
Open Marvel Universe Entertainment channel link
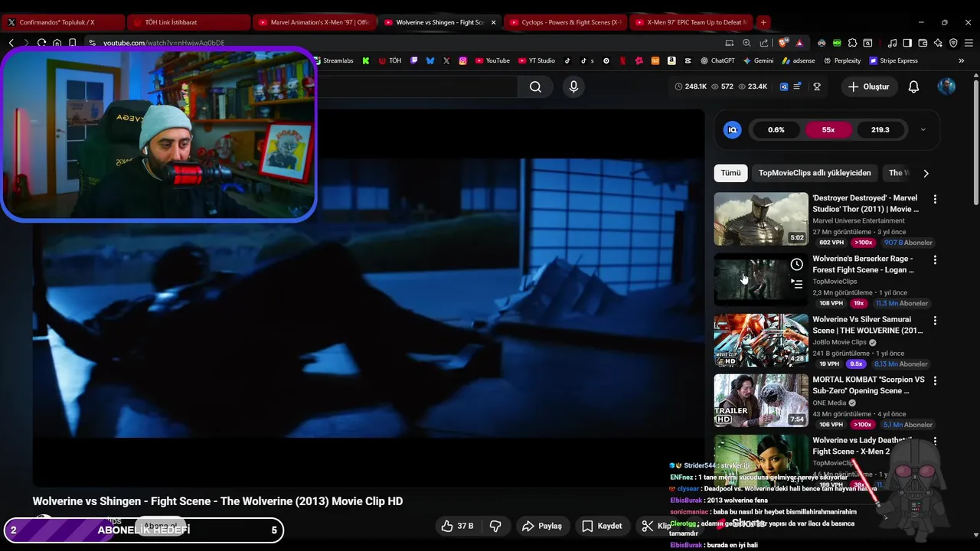tap(858, 220)
